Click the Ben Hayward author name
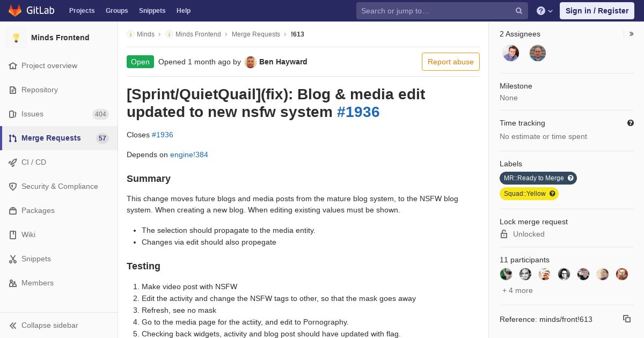 coord(283,62)
